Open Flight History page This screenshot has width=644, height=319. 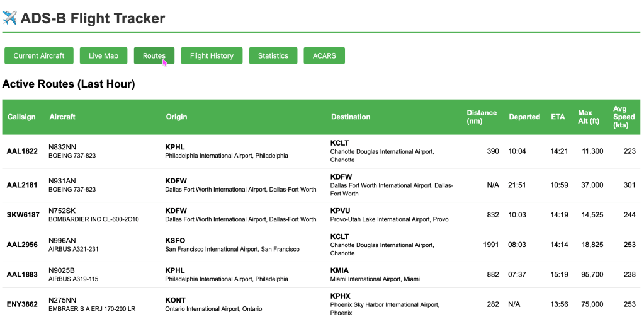click(212, 55)
